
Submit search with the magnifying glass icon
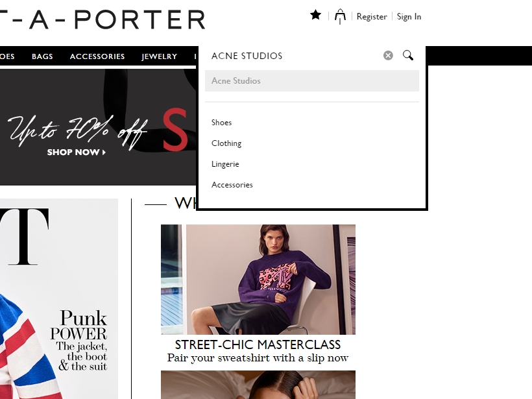coord(408,55)
